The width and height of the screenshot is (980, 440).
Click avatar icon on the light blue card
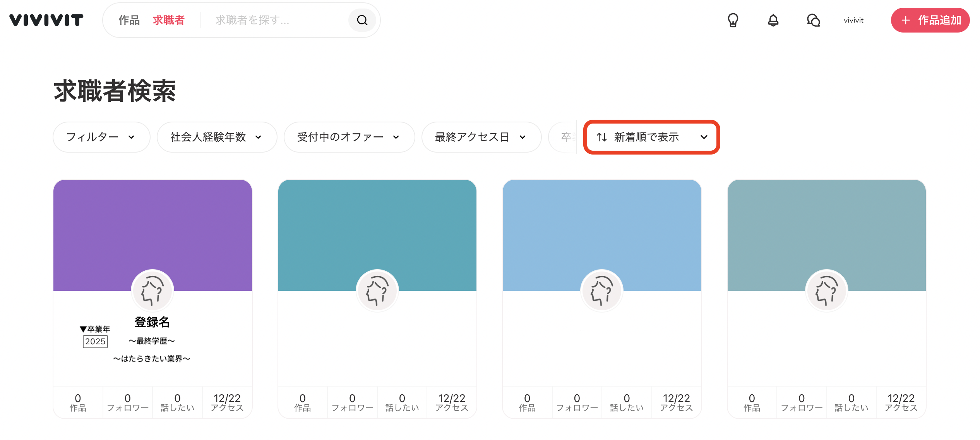coord(602,290)
